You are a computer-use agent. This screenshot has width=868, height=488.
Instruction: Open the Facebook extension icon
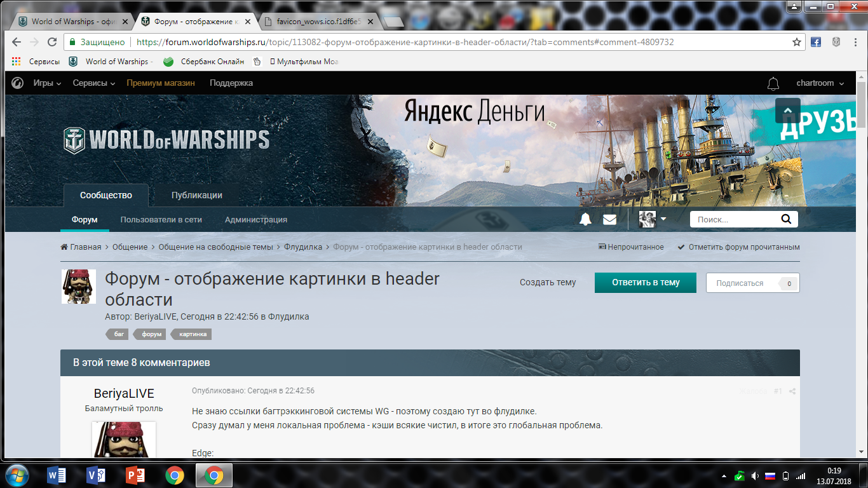click(816, 42)
